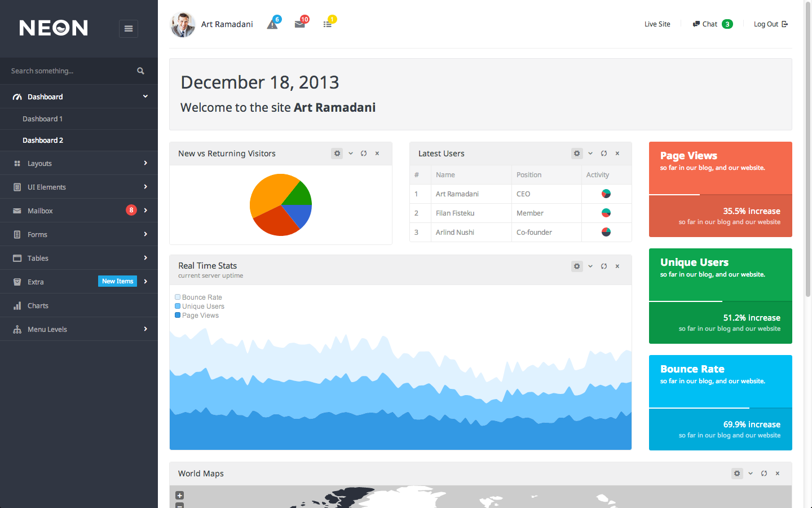
Task: Click the Log Out exit icon
Action: coord(785,24)
